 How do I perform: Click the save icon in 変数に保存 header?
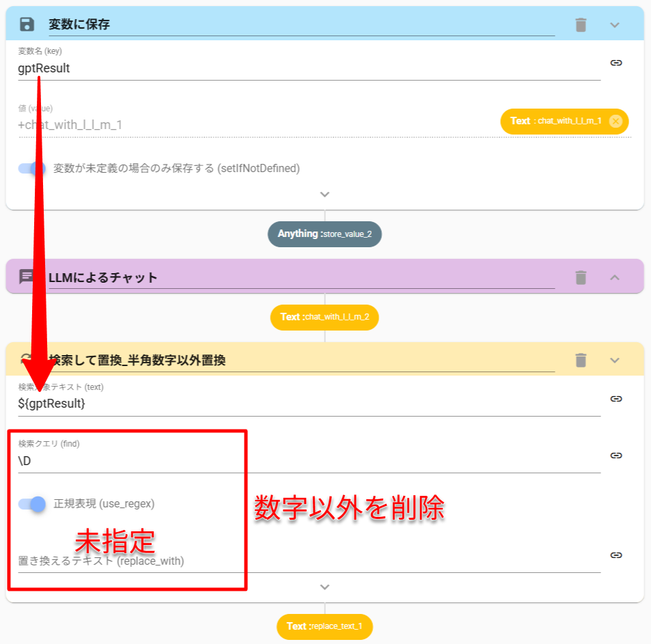[27, 25]
